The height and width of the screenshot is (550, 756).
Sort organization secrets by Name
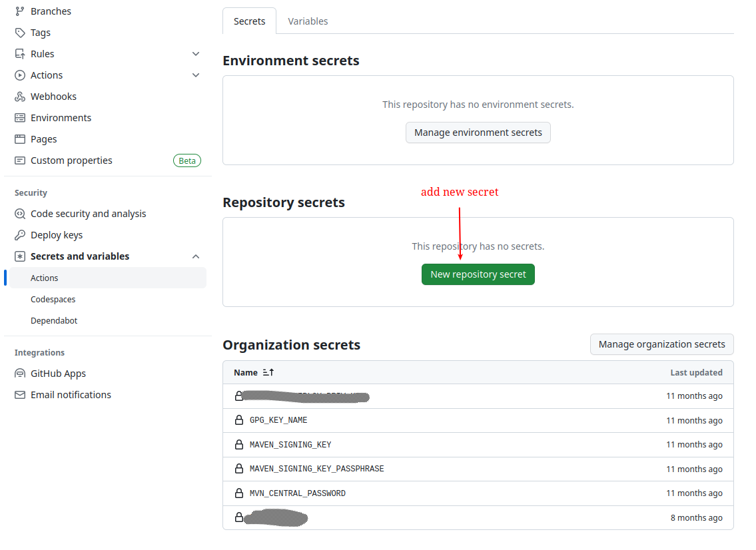pos(254,372)
